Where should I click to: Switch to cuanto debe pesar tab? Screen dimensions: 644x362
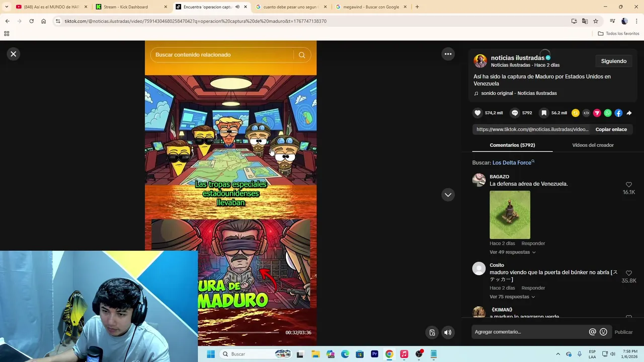click(x=291, y=7)
